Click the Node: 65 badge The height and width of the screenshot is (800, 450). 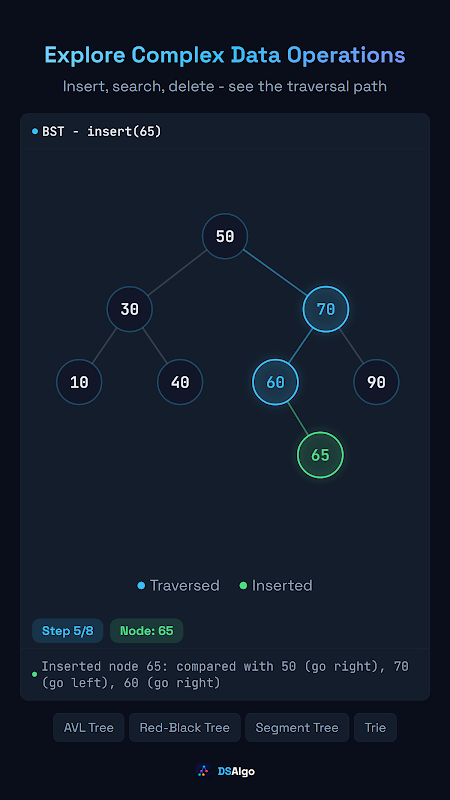[x=146, y=631]
